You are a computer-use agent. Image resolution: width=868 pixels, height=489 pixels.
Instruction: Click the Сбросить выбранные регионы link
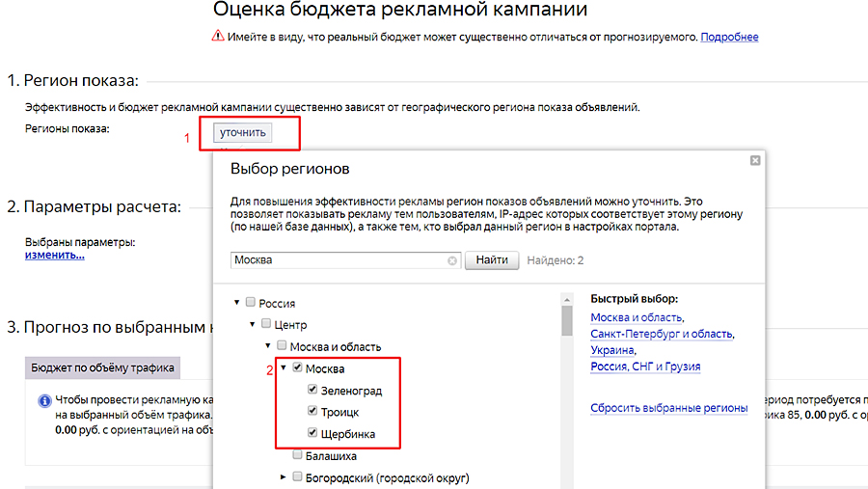coord(668,408)
